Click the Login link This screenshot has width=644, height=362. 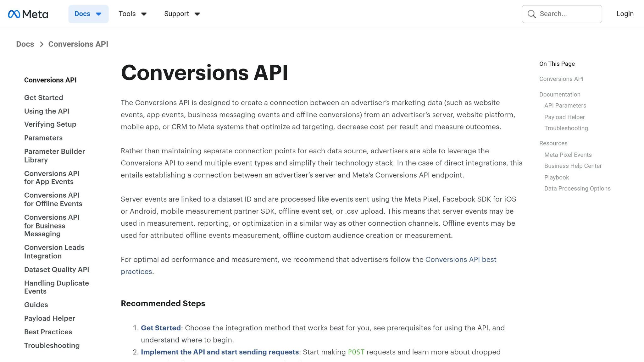click(625, 14)
